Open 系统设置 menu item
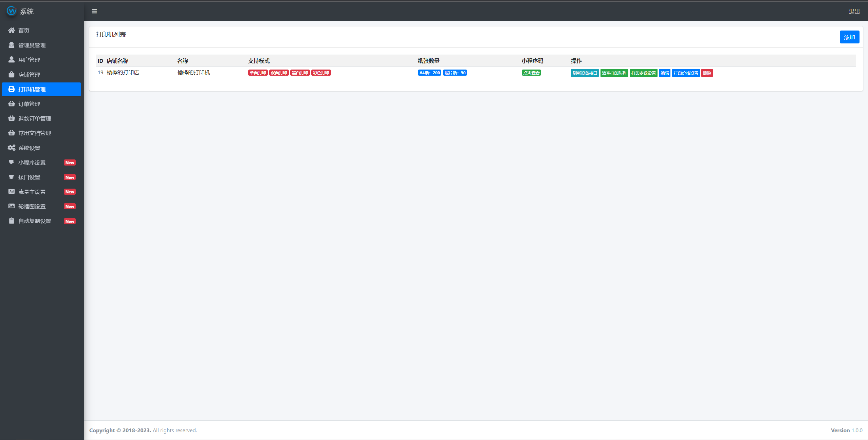Viewport: 868px width, 440px height. coord(41,148)
